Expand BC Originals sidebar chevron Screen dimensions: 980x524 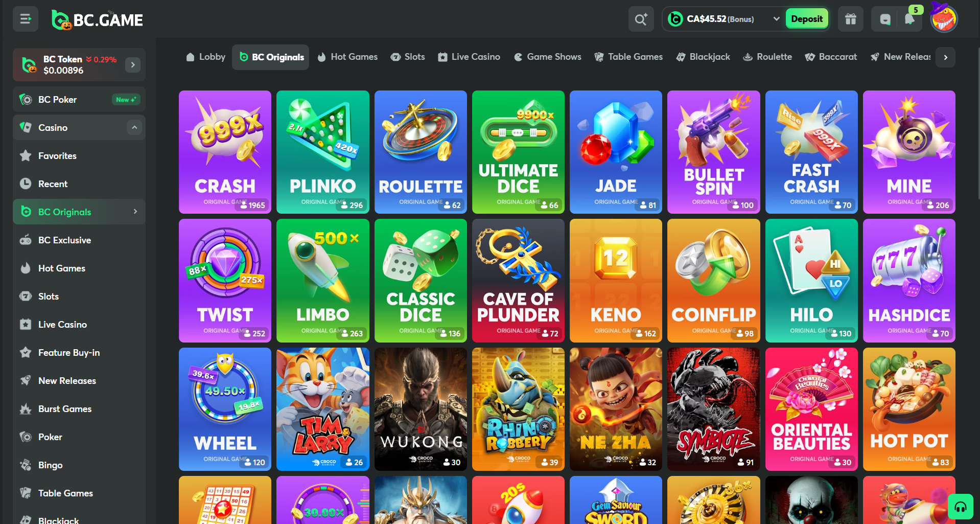pos(135,212)
